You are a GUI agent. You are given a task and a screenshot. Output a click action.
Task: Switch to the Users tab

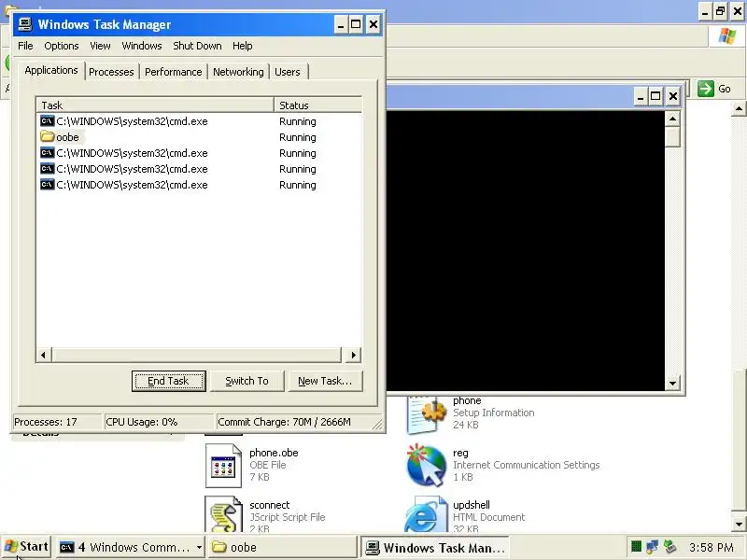(288, 72)
